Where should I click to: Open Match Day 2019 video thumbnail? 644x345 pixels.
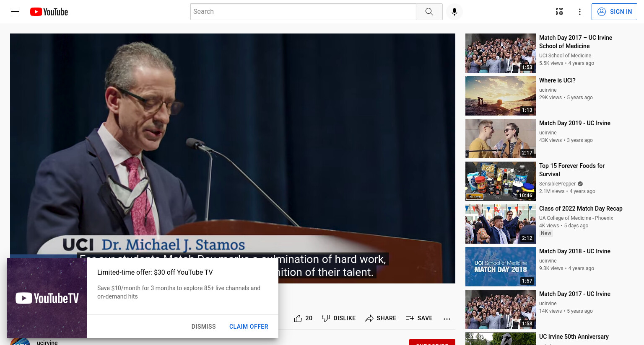[x=501, y=139]
